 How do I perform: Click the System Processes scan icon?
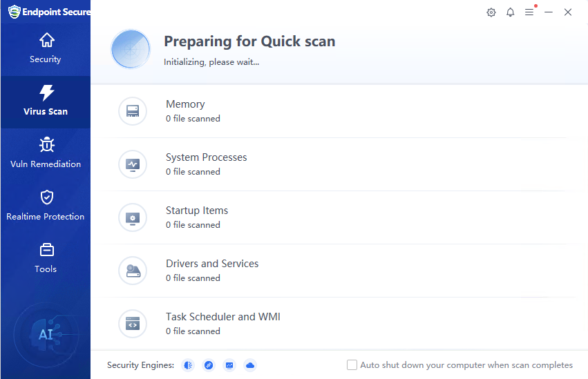133,164
